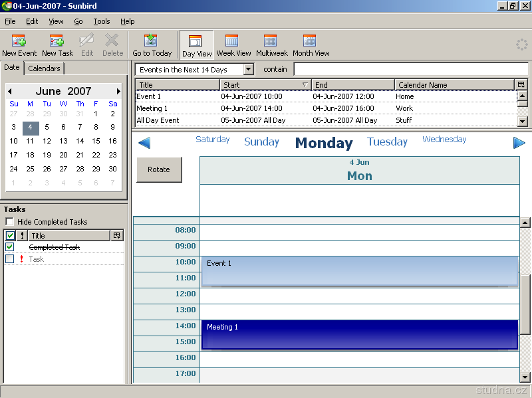Mark the unfinished Task as complete
The height and width of the screenshot is (398, 532).
(10, 259)
